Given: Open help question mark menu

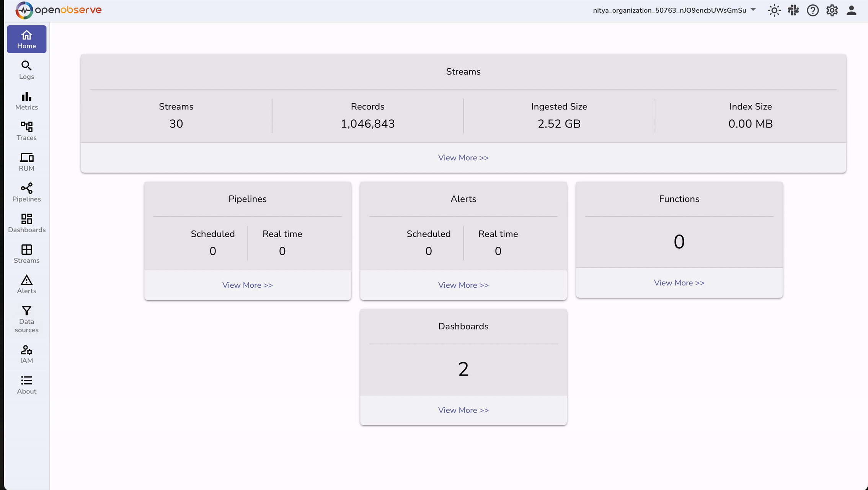Looking at the screenshot, I should (813, 10).
